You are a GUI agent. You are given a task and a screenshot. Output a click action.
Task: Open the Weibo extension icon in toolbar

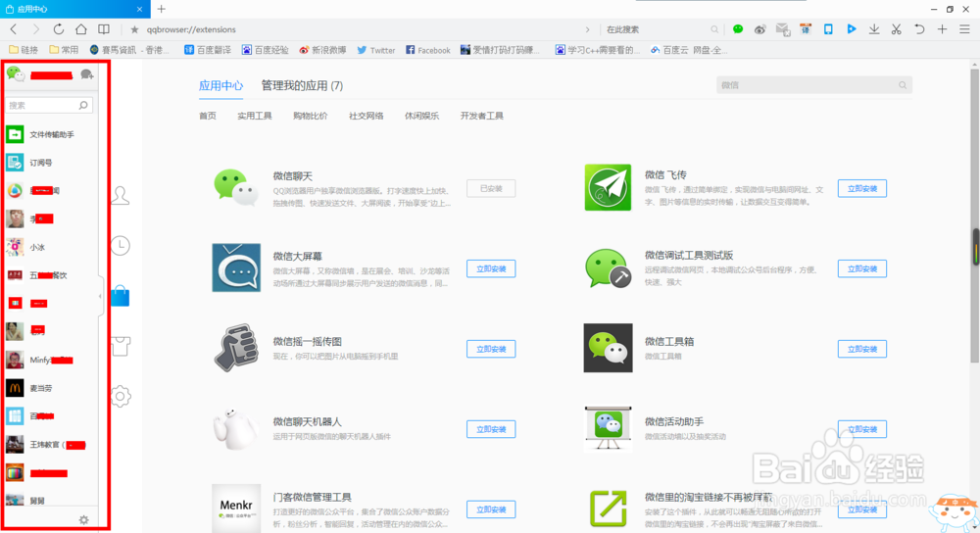pos(760,29)
